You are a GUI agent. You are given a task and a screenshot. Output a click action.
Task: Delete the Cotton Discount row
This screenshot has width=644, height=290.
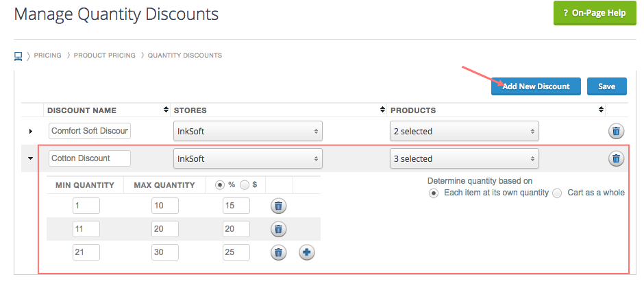coord(616,158)
